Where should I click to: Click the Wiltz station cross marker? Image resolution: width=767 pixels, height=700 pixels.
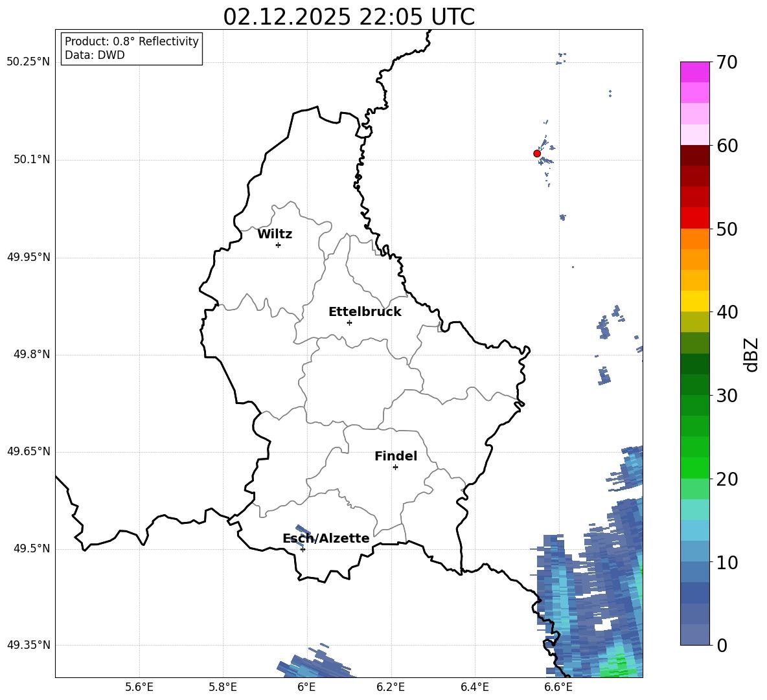[x=279, y=245]
